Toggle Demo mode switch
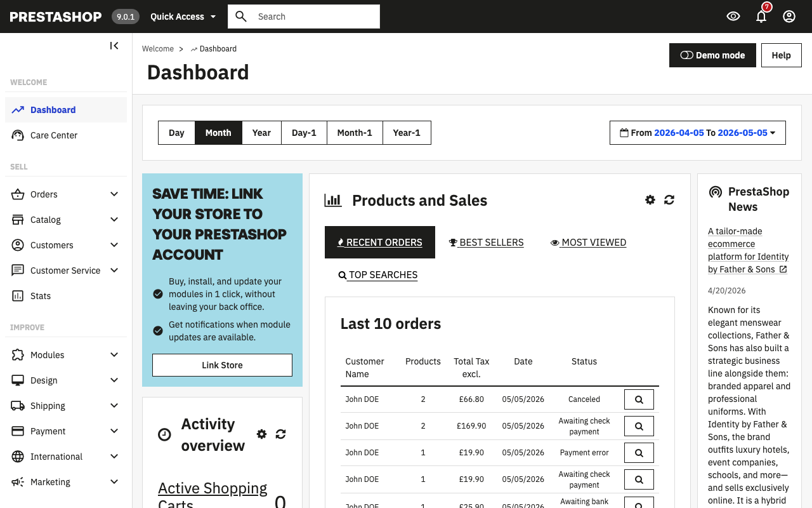Viewport: 812px width, 508px height. pos(712,55)
